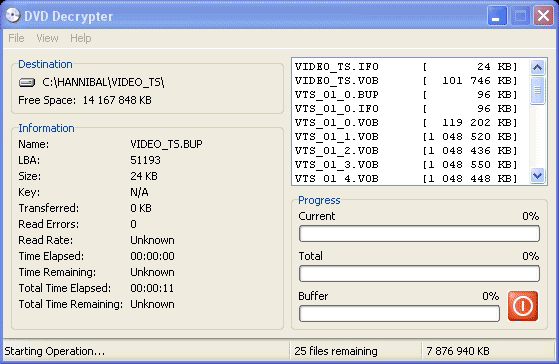The image size is (559, 364).
Task: Select VTS_01_0.BUP file entry
Action: (x=406, y=94)
